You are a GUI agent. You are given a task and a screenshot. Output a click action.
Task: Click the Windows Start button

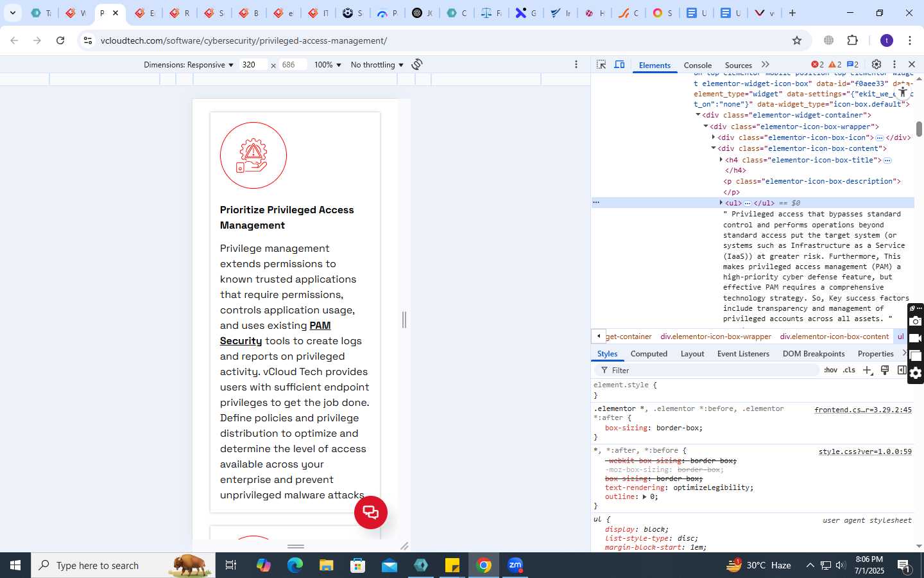[x=15, y=565]
